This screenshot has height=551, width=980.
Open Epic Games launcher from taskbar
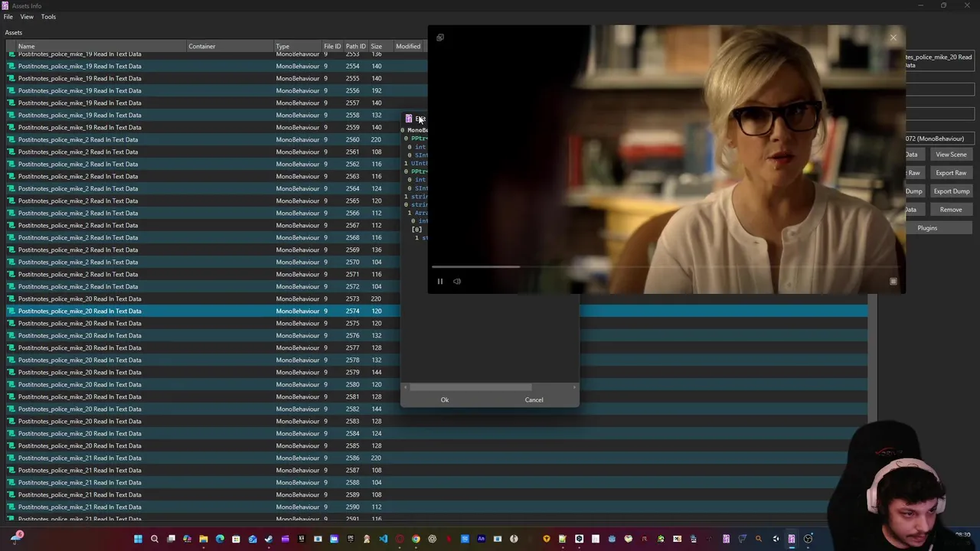click(351, 539)
